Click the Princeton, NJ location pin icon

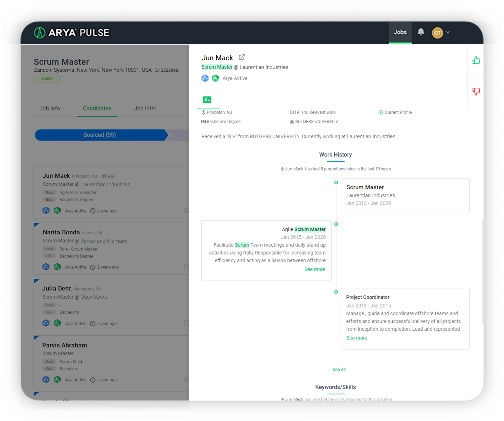pyautogui.click(x=203, y=113)
